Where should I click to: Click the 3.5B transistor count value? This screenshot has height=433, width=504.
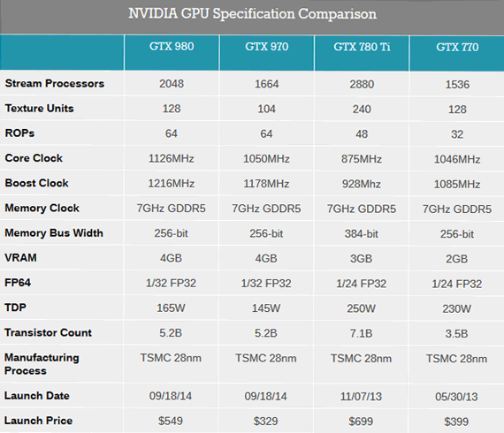456,334
